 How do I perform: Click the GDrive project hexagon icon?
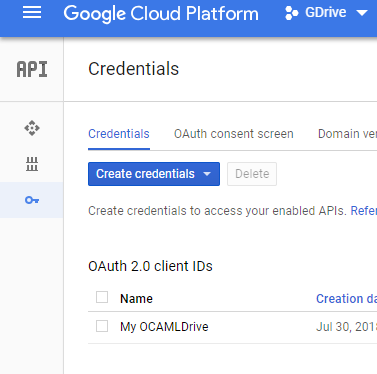[x=291, y=13]
